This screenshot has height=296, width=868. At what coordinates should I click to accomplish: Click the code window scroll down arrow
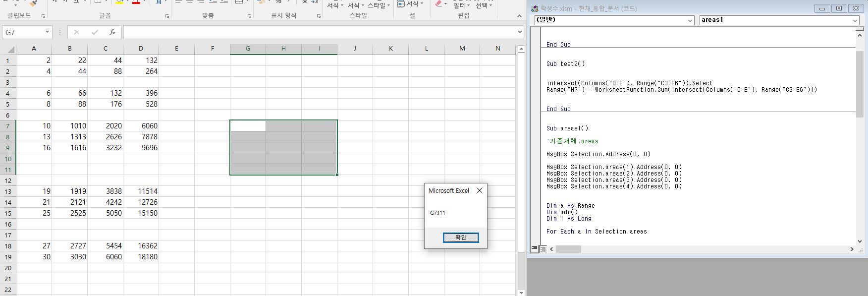click(860, 241)
